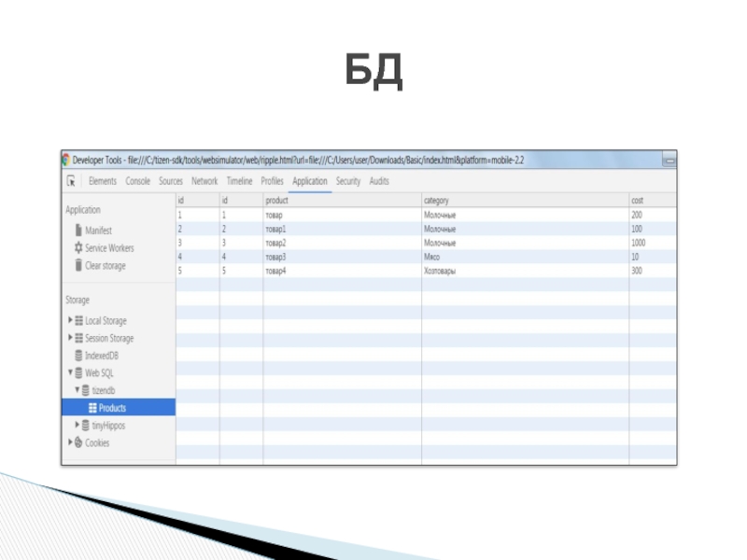
Task: Select the category cell 'Мясо'
Action: pos(525,257)
